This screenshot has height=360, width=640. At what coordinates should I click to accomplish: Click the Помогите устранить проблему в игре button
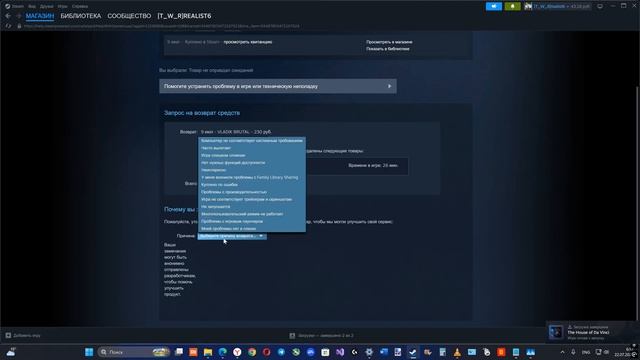coord(278,86)
